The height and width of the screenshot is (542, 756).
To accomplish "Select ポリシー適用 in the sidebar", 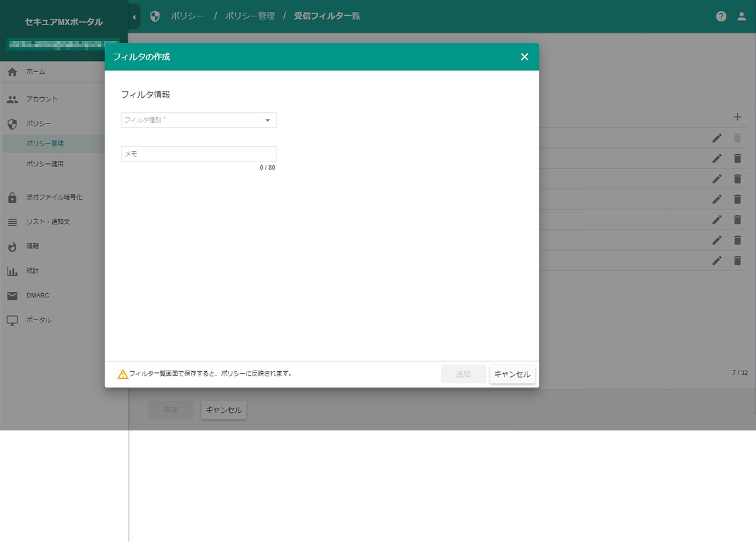I will [45, 164].
